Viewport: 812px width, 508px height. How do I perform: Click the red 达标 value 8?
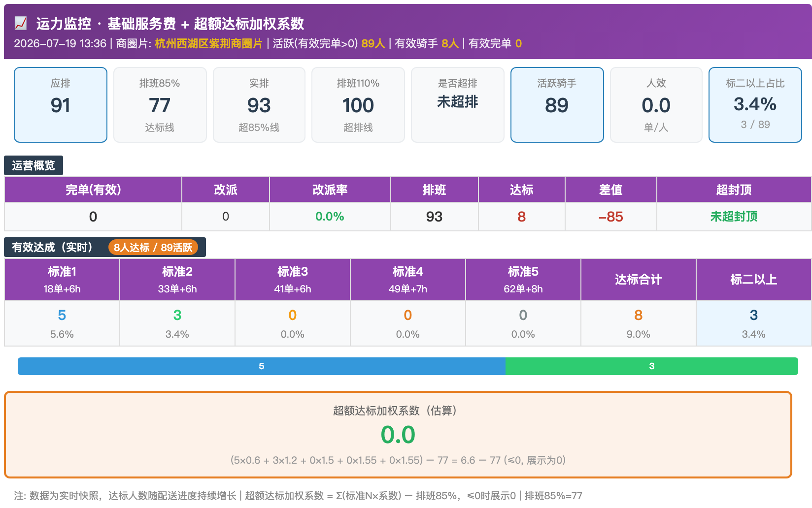coord(522,217)
